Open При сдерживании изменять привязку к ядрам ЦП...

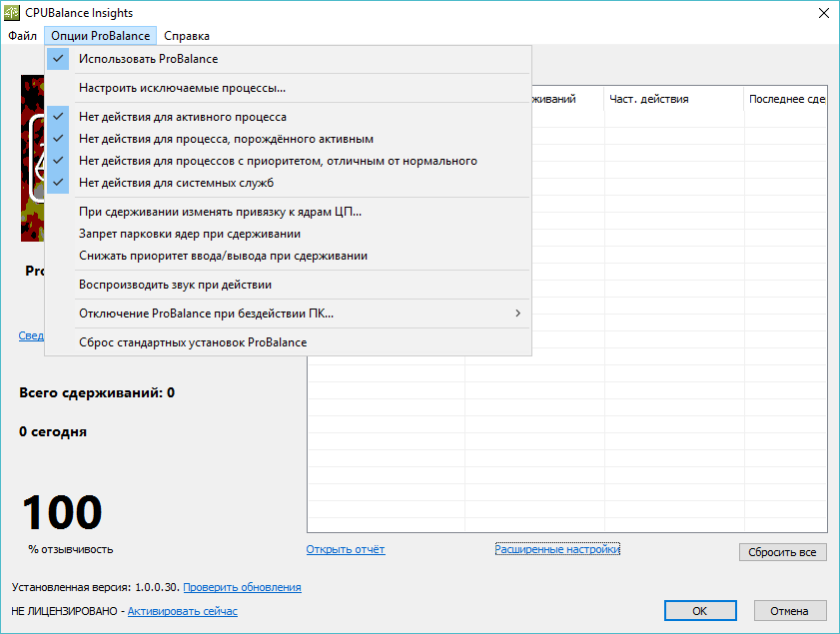click(x=289, y=212)
